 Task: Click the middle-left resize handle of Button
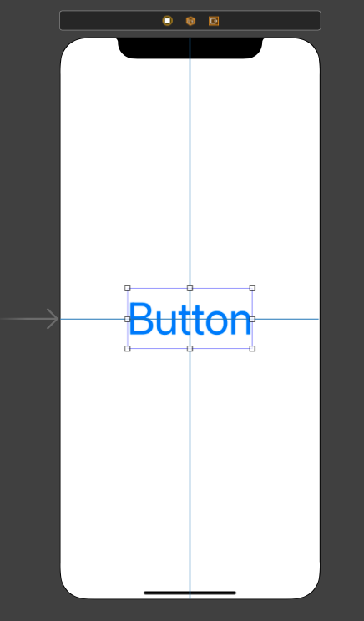(x=128, y=319)
